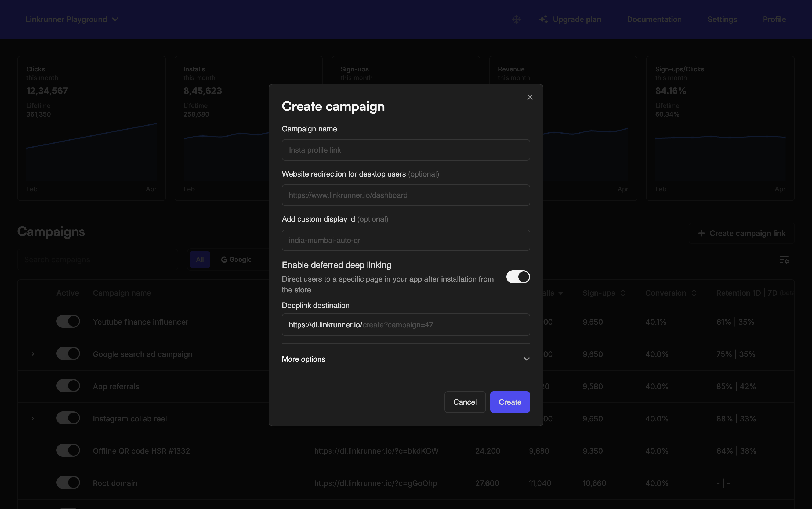This screenshot has width=812, height=509.
Task: Open Documentation from the top navbar
Action: click(654, 19)
